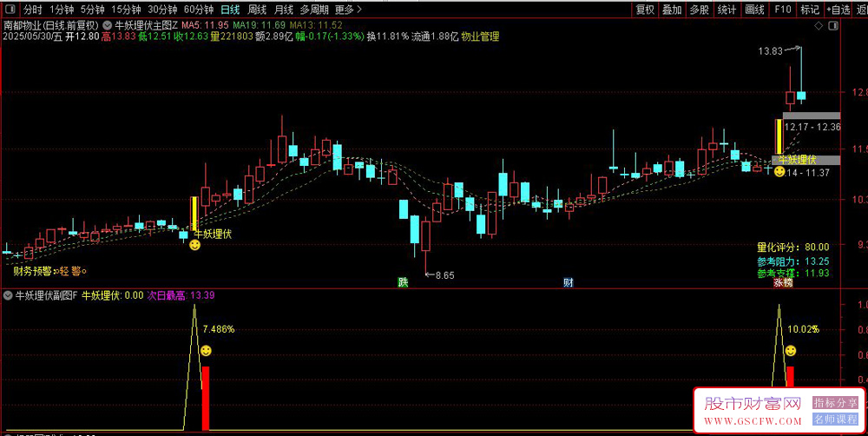Click stock title 南都物业(日线.前复权)
868x436 pixels.
51,25
